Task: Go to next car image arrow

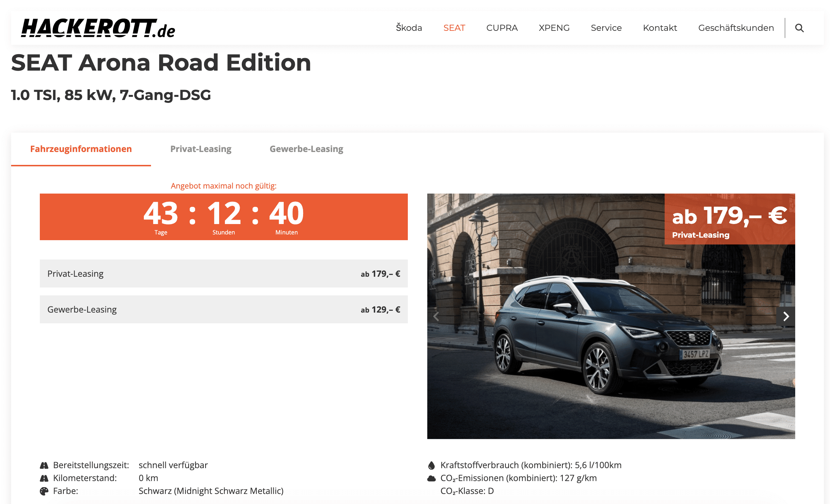Action: pyautogui.click(x=786, y=316)
